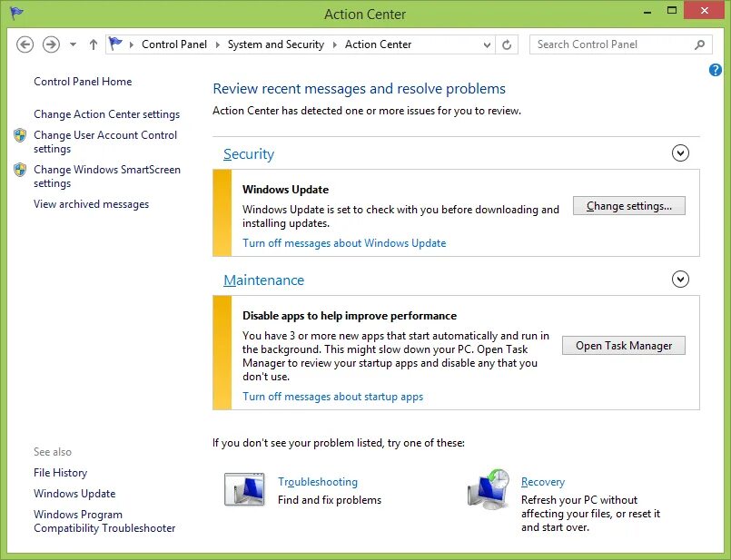Click the flag icon in the address bar
This screenshot has height=560, width=731.
tap(115, 44)
